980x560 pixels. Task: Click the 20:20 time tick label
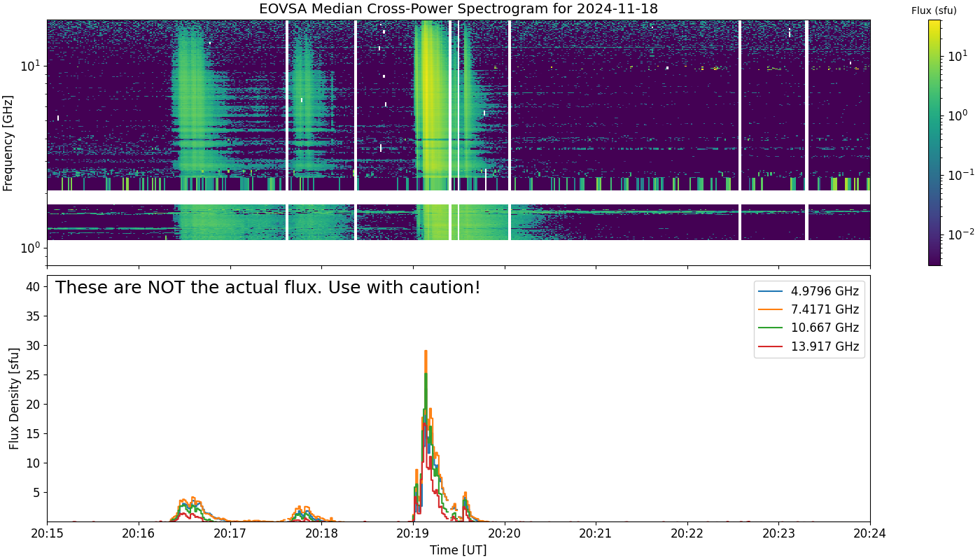pyautogui.click(x=505, y=533)
